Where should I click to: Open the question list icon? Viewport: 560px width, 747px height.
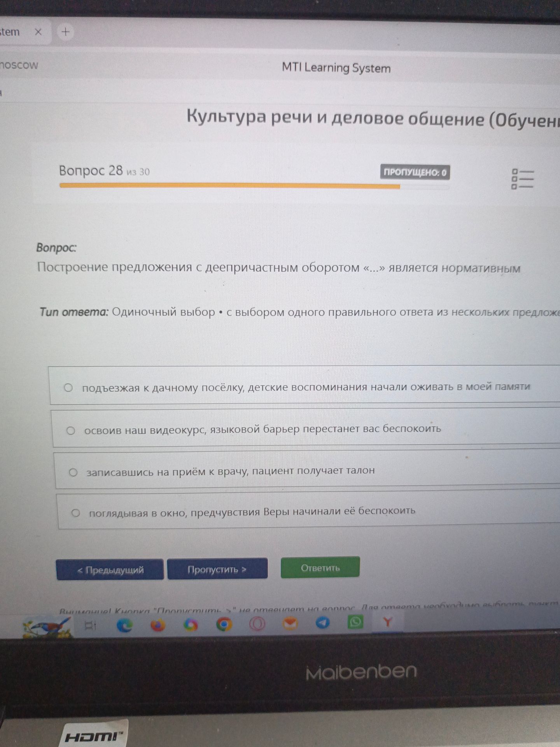(522, 179)
